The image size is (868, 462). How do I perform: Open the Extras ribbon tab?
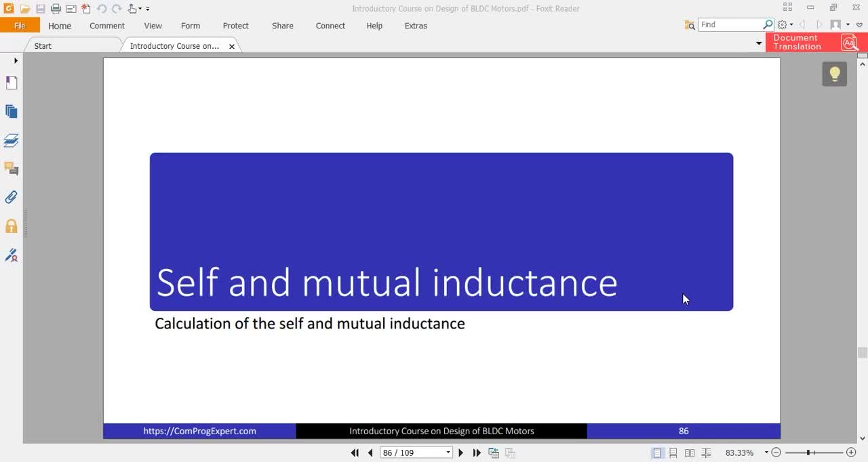[416, 26]
